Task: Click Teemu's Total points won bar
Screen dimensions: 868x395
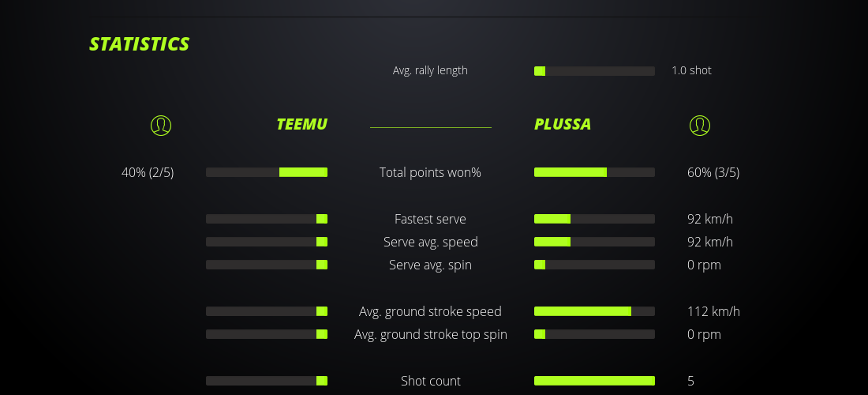Action: 267,172
